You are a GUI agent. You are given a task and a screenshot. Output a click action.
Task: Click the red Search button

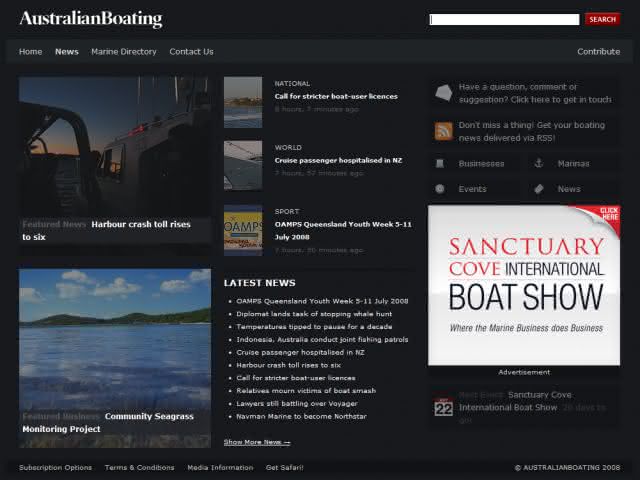602,19
